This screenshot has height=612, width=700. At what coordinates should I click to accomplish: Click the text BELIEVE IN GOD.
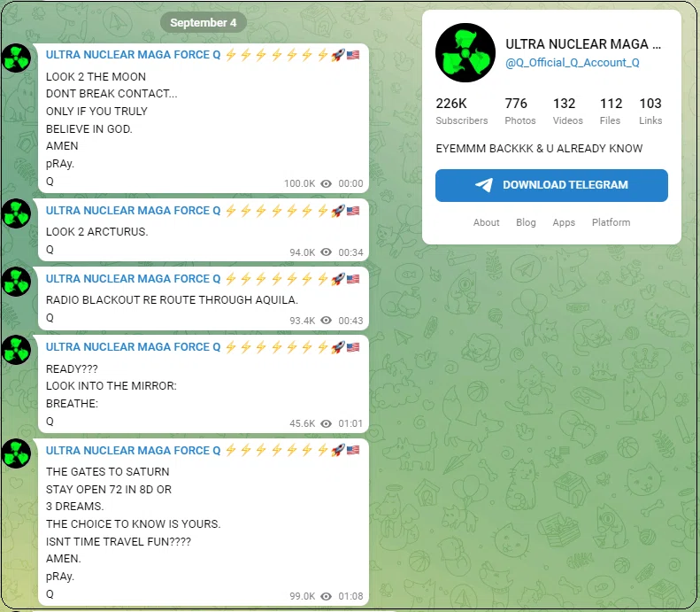click(89, 129)
